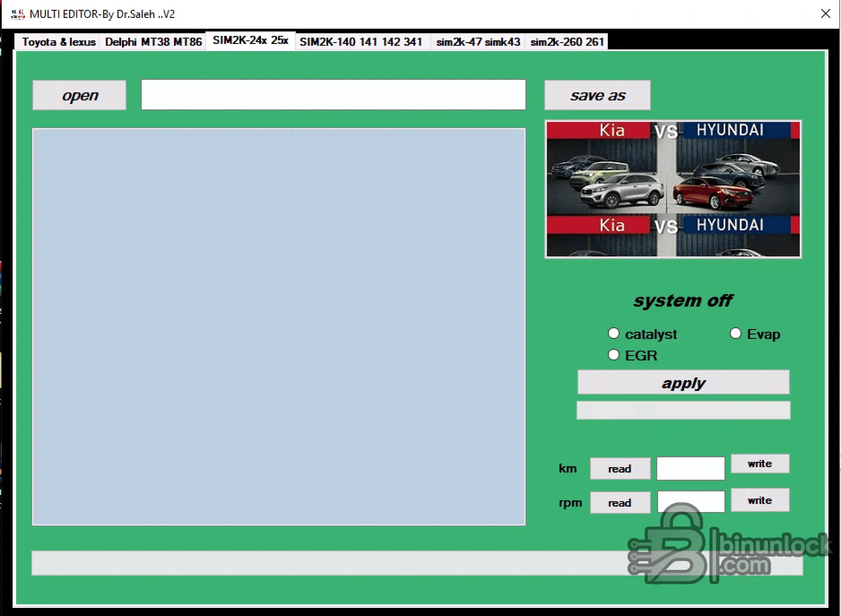This screenshot has width=841, height=616.
Task: Click the Kia vs Hyundai banner image
Action: coord(673,189)
